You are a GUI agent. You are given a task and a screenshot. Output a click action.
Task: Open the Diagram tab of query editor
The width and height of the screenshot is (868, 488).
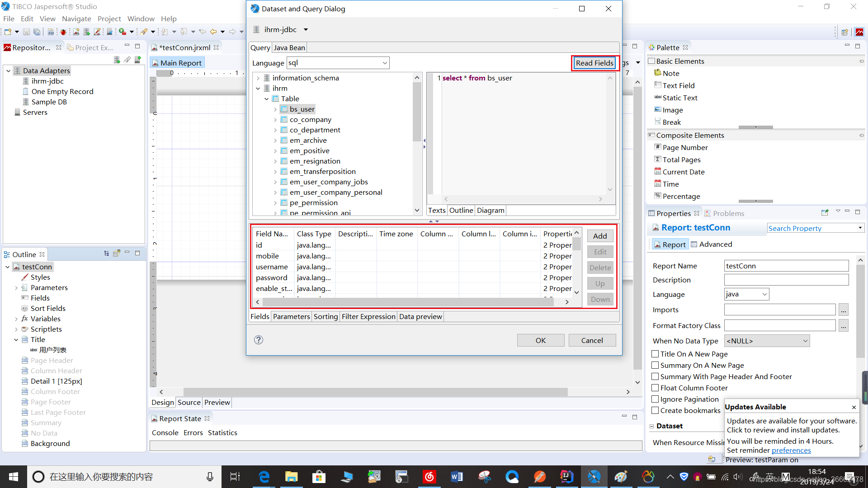(x=491, y=210)
